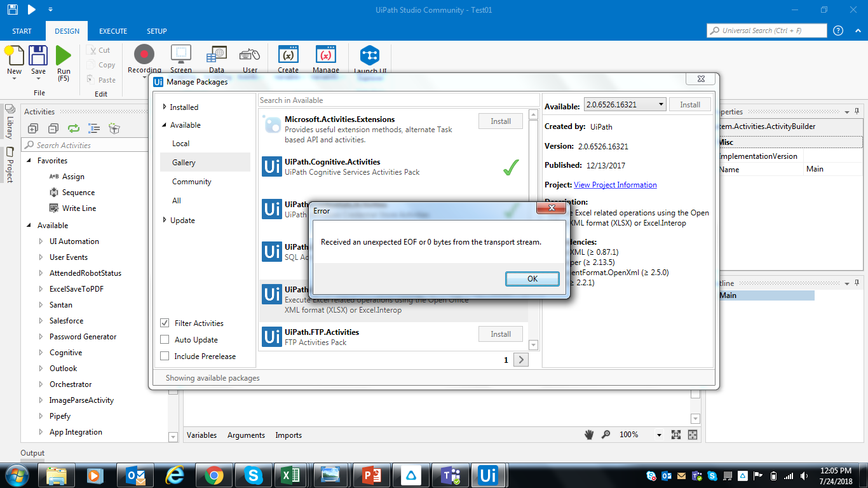Screen dimensions: 868x488
Task: Collapse the Favorites group in Activities
Action: [x=29, y=161]
